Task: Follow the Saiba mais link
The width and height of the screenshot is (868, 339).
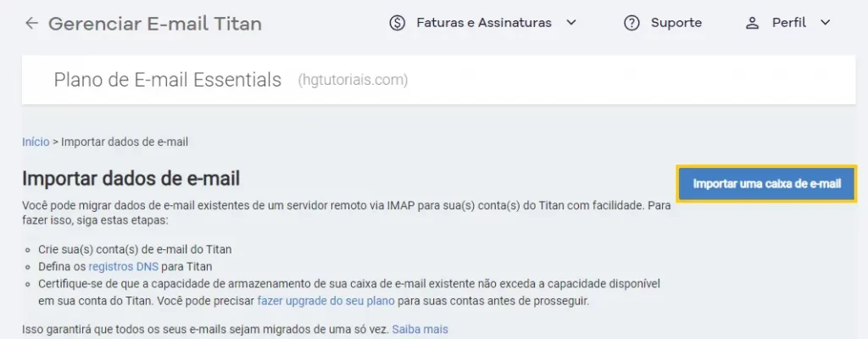Action: [x=420, y=330]
